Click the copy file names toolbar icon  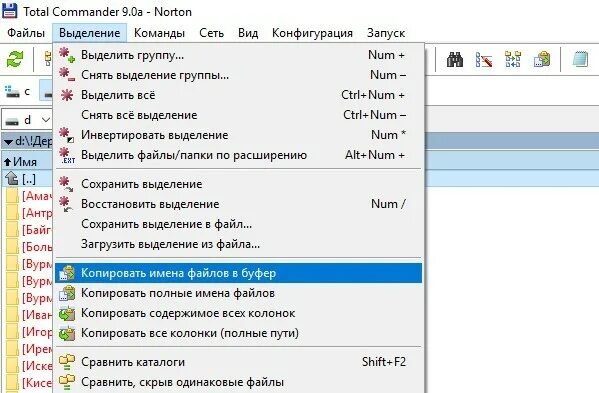[542, 60]
